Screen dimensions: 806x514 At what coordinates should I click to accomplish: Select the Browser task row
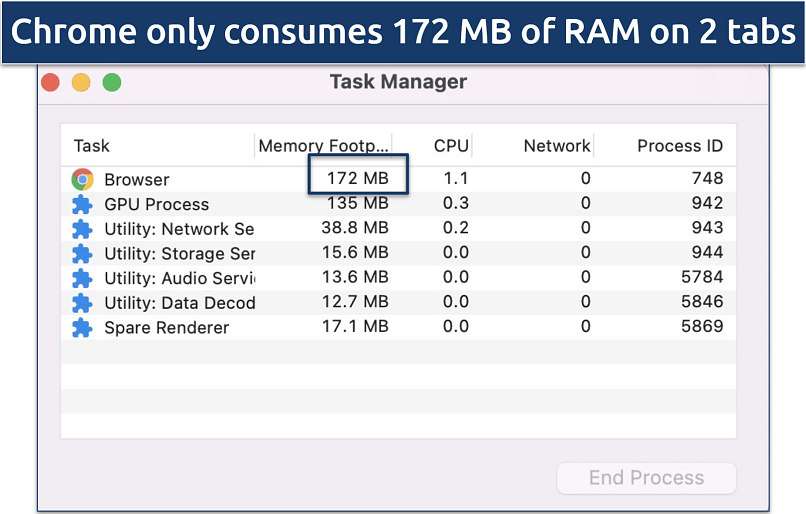[x=398, y=179]
